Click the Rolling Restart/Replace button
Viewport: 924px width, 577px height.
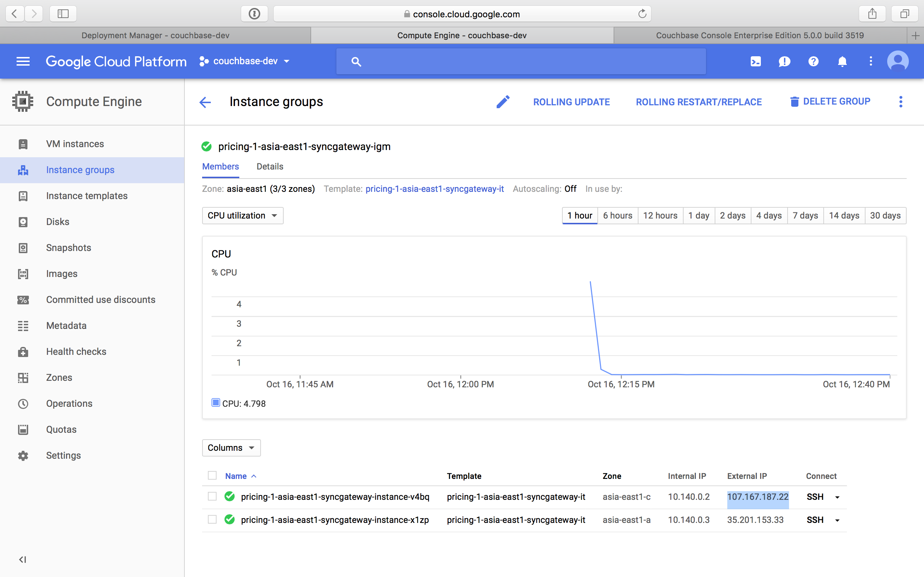coord(699,101)
